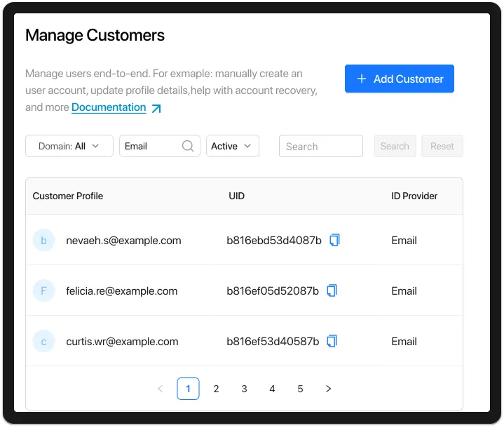504x435 pixels.
Task: Click avatar for felicia.re@example.com
Action: (43, 290)
